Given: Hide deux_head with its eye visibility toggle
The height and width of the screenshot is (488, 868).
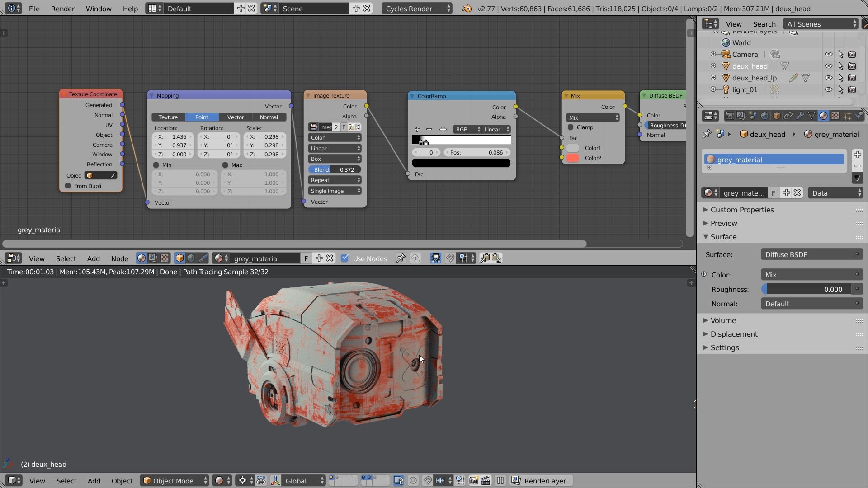Looking at the screenshot, I should (x=829, y=66).
